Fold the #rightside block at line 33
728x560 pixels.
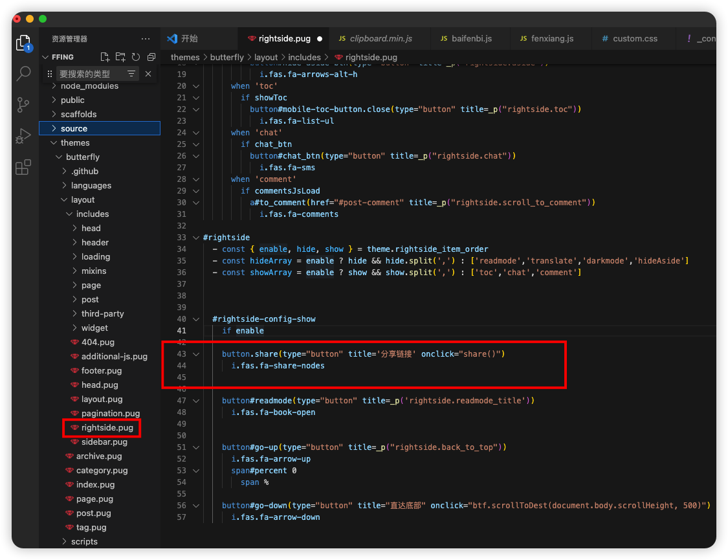196,238
